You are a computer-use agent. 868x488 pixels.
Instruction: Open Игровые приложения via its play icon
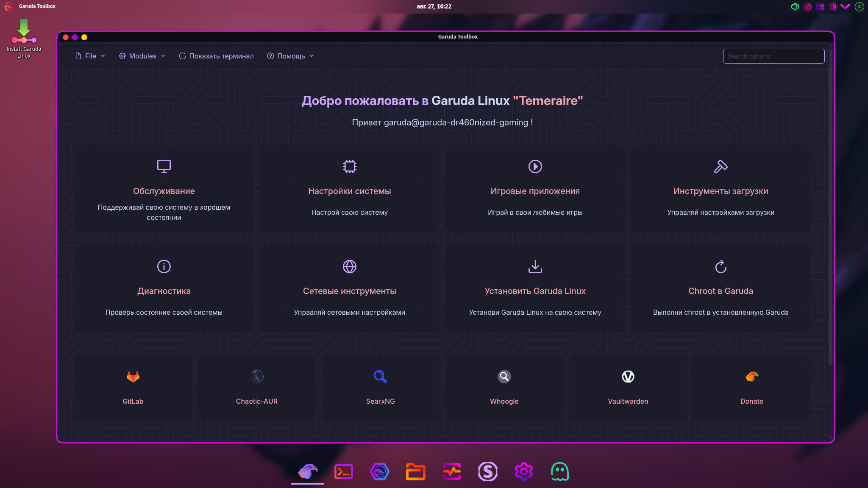[535, 166]
